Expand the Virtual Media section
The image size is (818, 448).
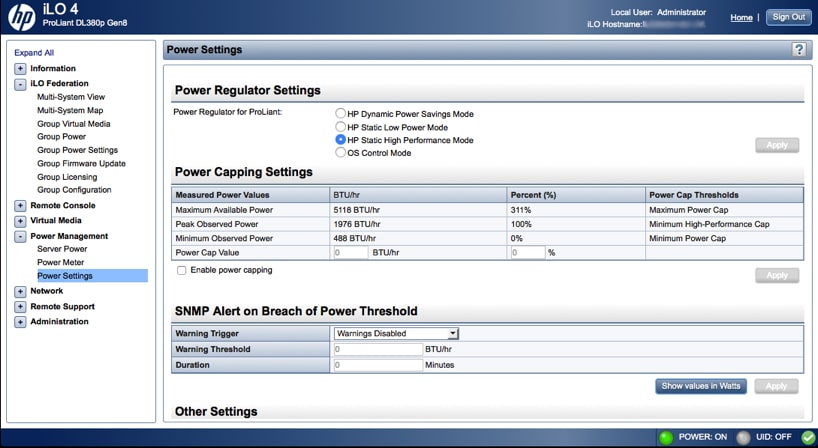20,221
